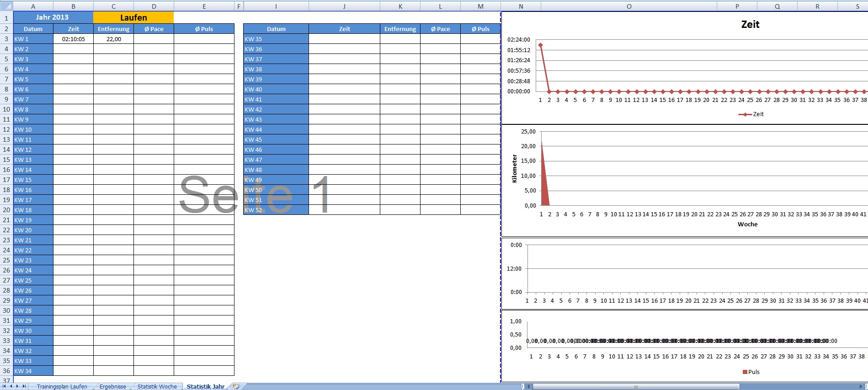Select the Statistik Jahr sheet tab
The image size is (868, 390).
point(206,386)
